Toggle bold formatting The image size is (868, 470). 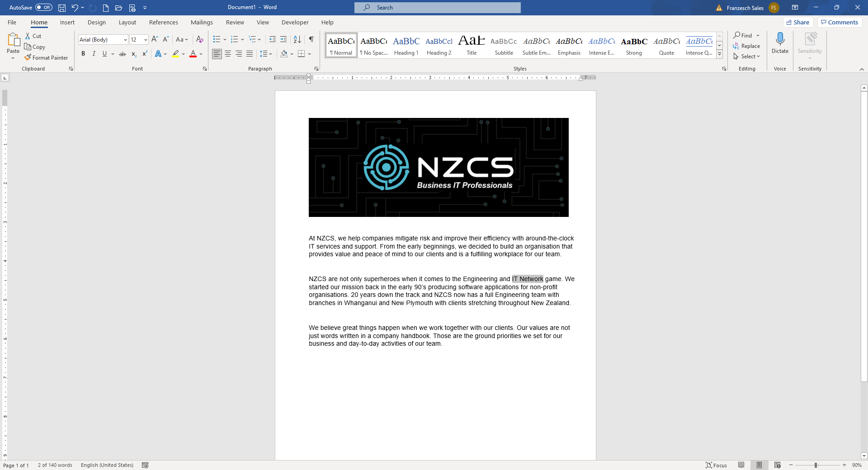[83, 54]
